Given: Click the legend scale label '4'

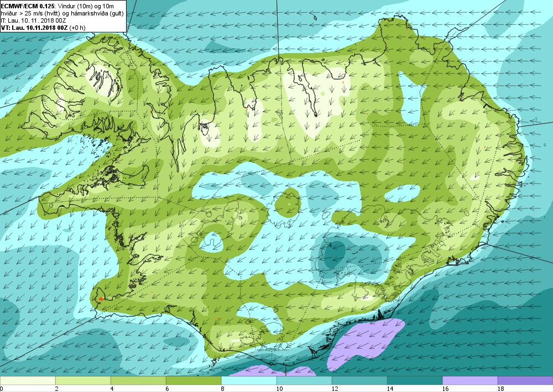Looking at the screenshot, I should coord(112,389).
